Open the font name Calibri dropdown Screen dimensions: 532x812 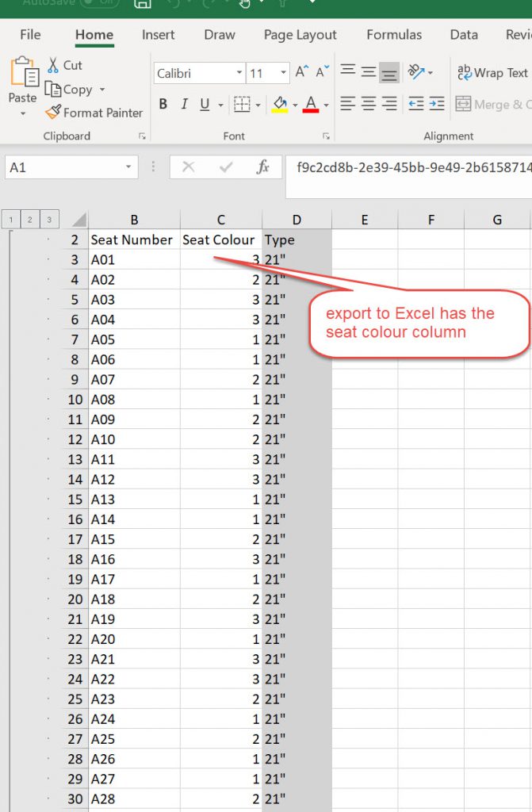pos(239,73)
